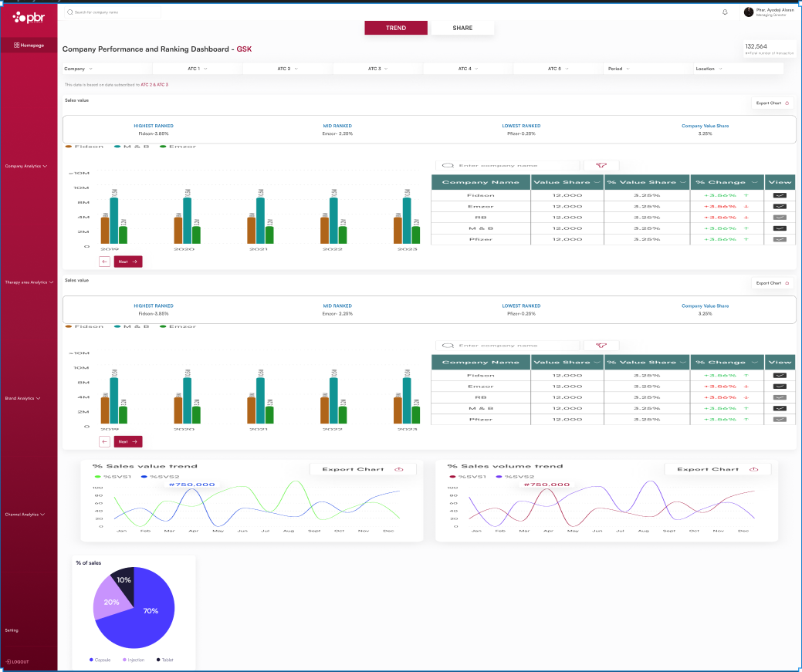Viewport: 802px width, 672px height.
Task: Click the notification bell icon
Action: 725,12
